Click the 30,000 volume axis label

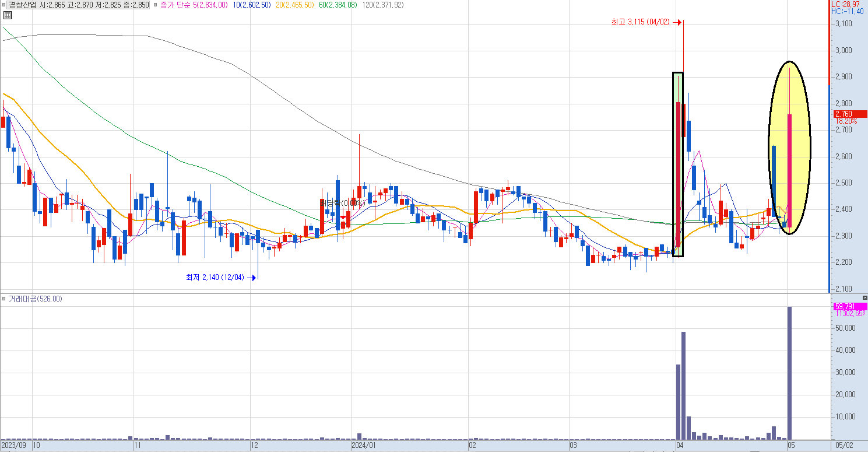click(845, 373)
